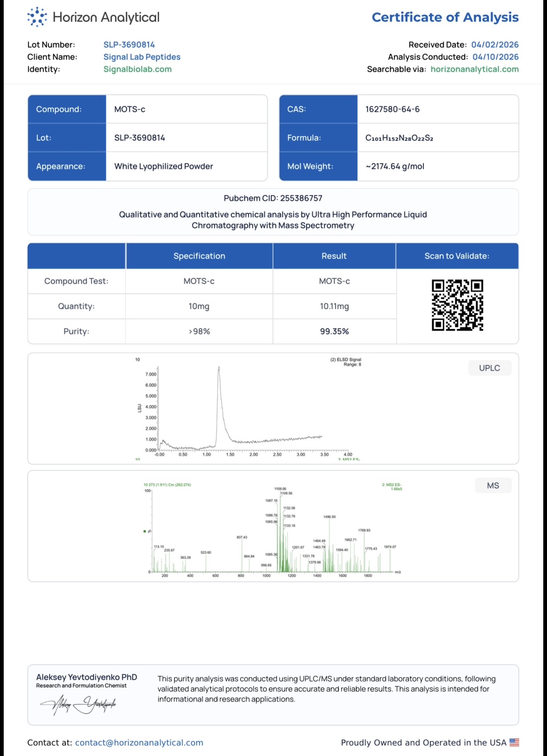547x756 pixels.
Task: Click the name Aleksey Yevtodiyenko PhD
Action: [87, 677]
